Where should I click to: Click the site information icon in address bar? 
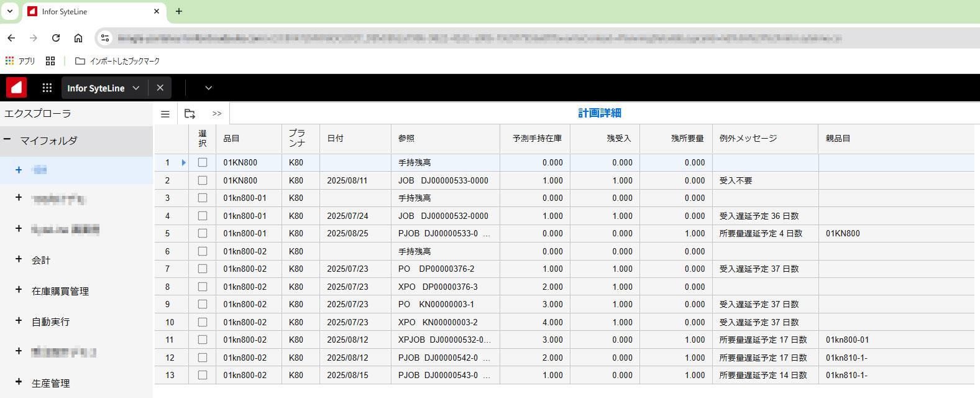pyautogui.click(x=105, y=38)
